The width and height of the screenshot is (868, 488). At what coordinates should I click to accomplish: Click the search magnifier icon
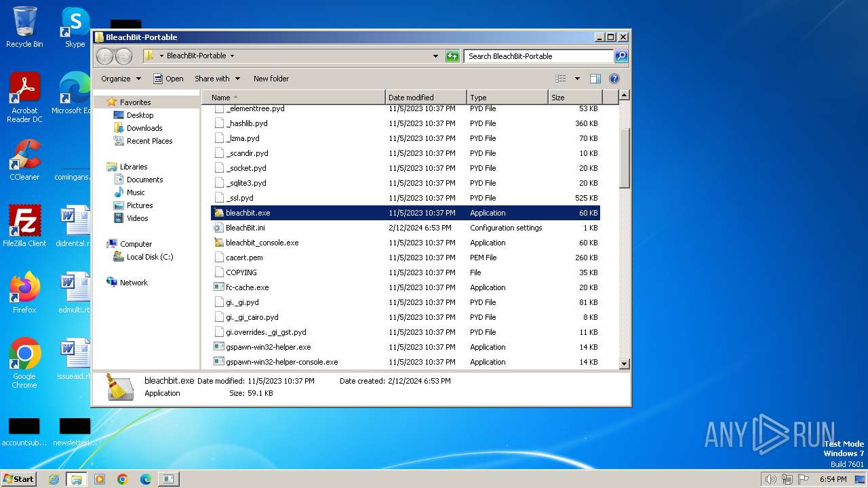click(x=621, y=56)
